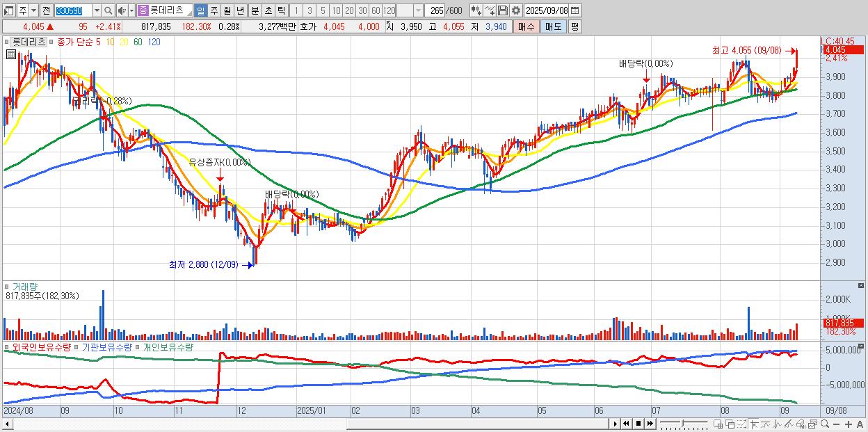Open stock code history dropdown arrow
868x432 pixels.
tap(97, 10)
